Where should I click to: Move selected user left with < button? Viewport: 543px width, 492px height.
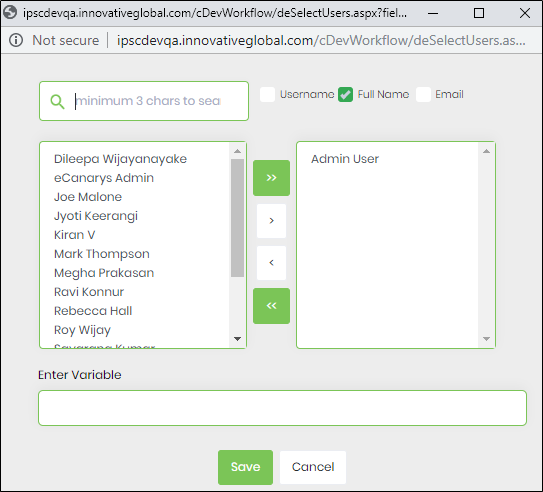(272, 263)
